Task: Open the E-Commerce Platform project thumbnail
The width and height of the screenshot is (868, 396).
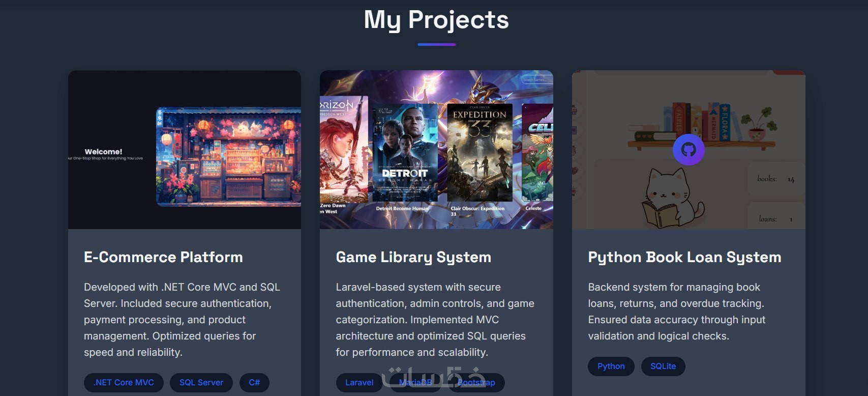Action: click(x=185, y=150)
